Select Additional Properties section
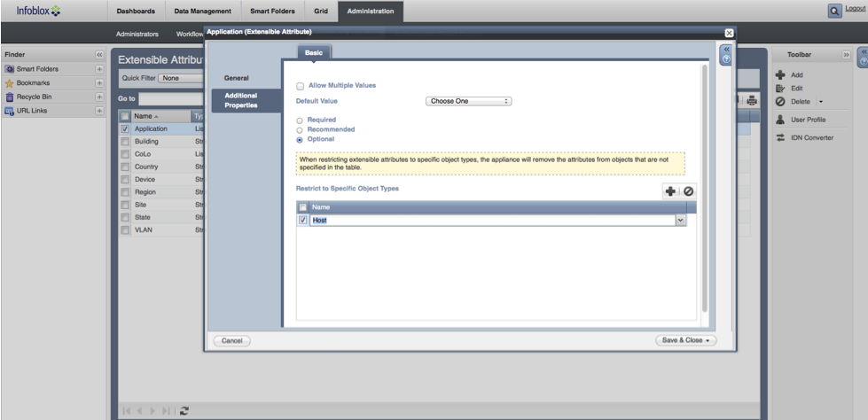 click(246, 101)
